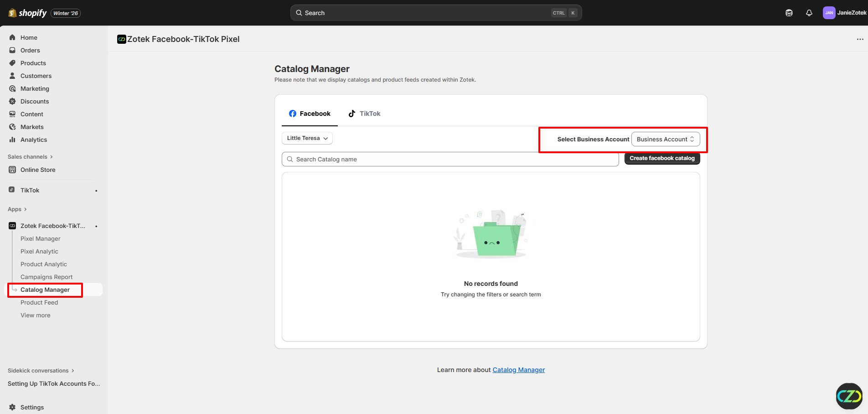This screenshot has height=414, width=868.
Task: Open the Little Teresa account dropdown
Action: 307,138
